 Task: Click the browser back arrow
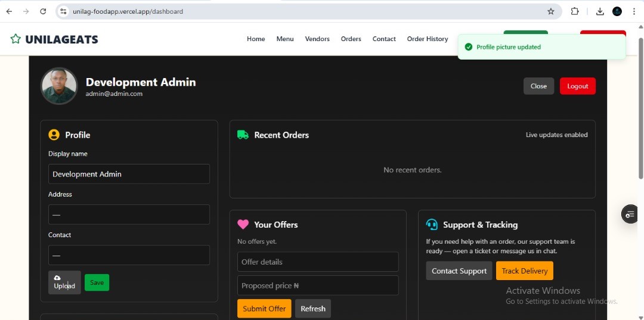9,11
